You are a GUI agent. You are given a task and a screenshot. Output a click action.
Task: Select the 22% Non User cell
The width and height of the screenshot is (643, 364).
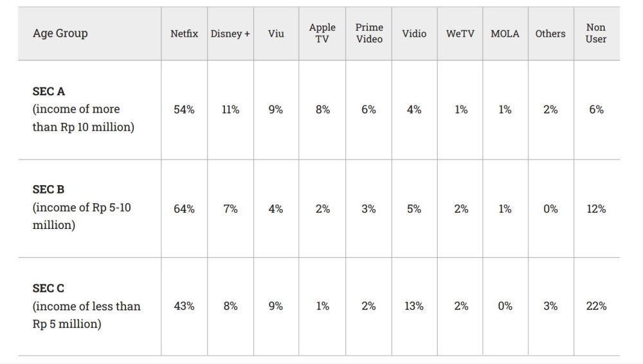tap(596, 306)
